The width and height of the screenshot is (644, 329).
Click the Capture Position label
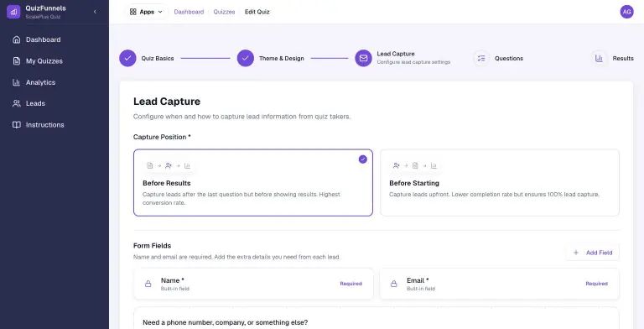point(162,137)
